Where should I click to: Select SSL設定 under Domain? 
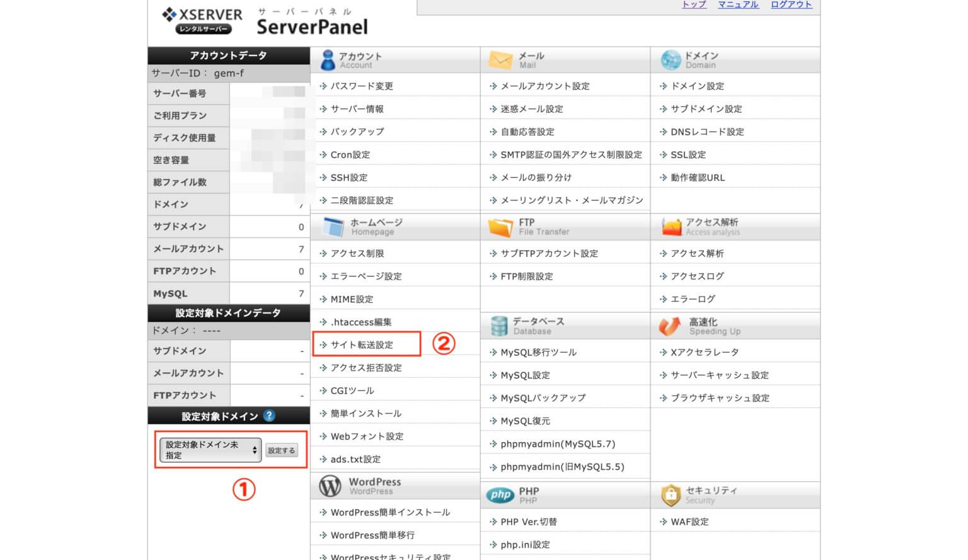[688, 154]
